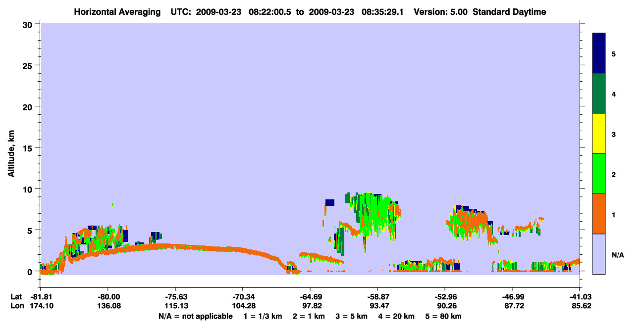Click the y-axis tick label 20

(29, 106)
